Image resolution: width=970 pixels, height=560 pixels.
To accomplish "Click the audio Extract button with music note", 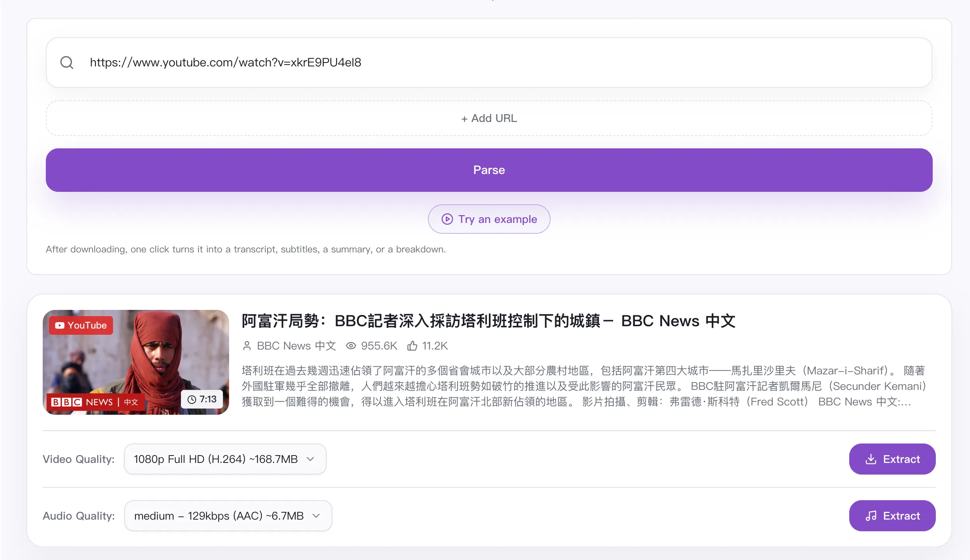I will (x=892, y=516).
